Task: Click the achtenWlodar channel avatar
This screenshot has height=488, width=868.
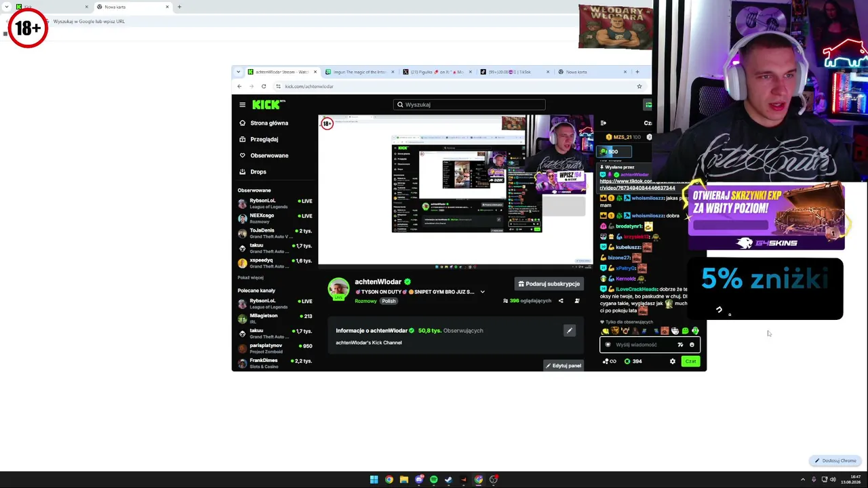Action: (338, 289)
